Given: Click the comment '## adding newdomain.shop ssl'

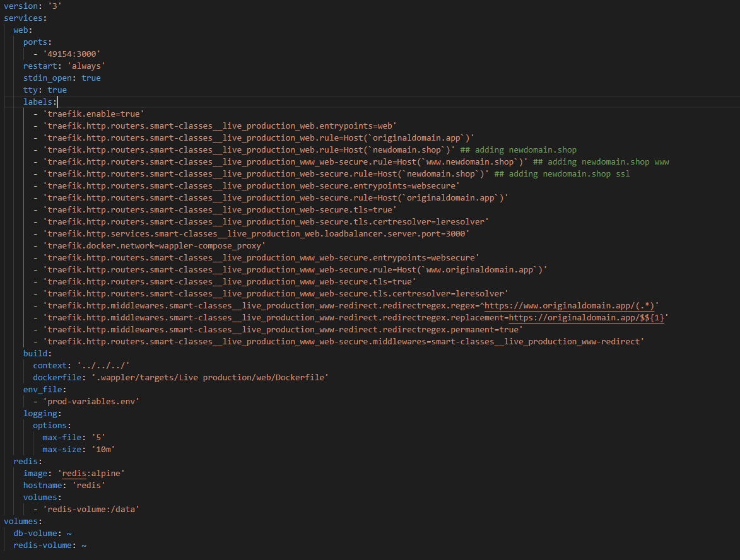Looking at the screenshot, I should [x=562, y=174].
